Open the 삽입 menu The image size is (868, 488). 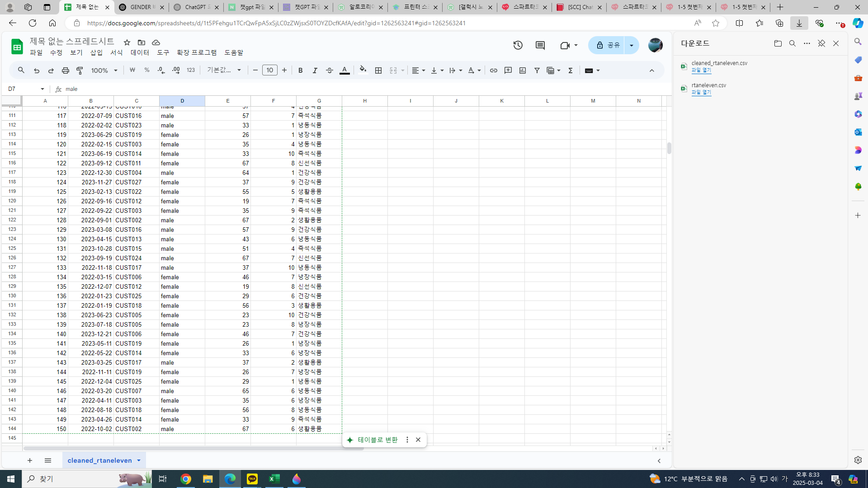96,53
